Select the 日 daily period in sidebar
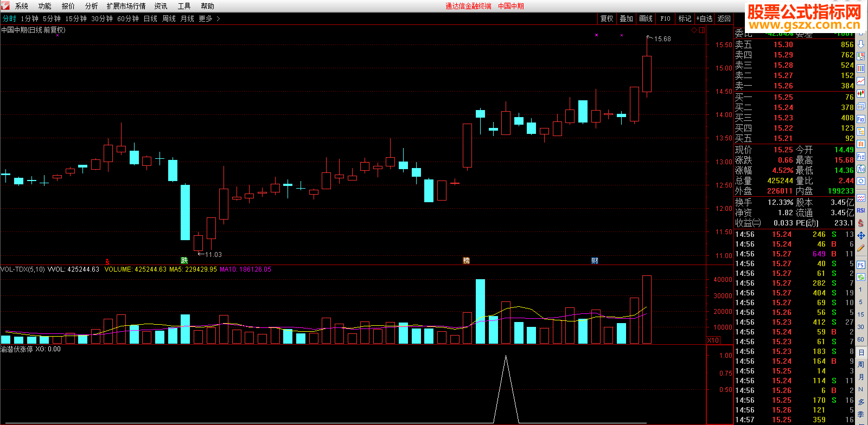This screenshot has height=425, width=868. tap(861, 352)
